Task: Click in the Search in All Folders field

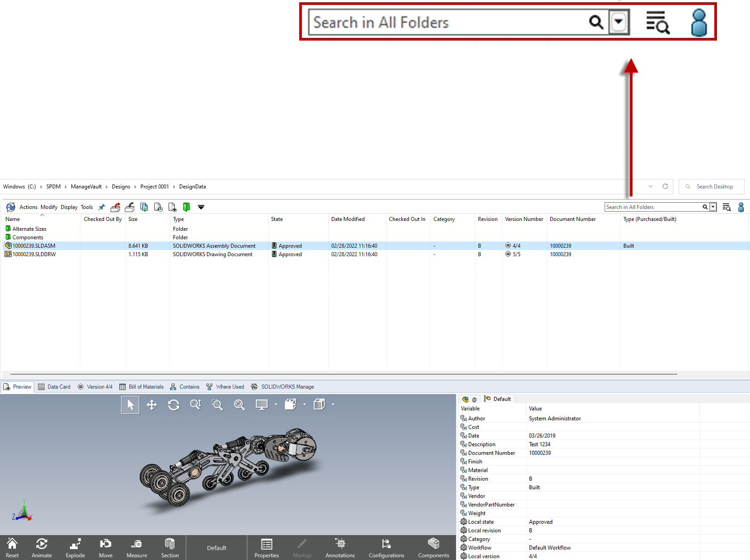Action: point(653,207)
